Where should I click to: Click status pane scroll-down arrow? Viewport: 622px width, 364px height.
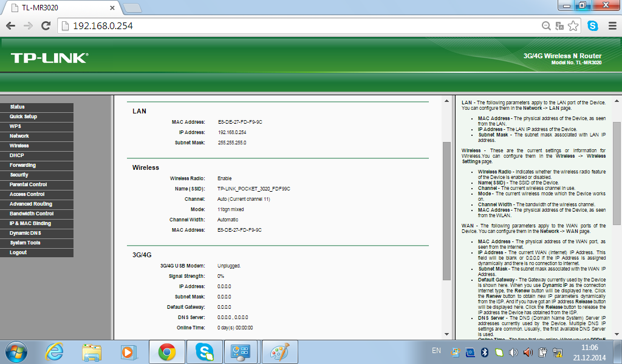click(x=446, y=334)
